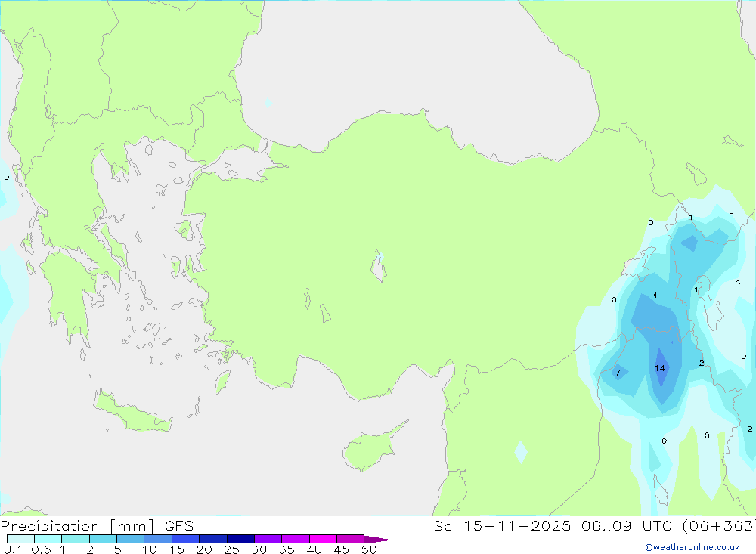Click the 25–30 mm navy legend swatch
This screenshot has height=554, width=756.
[240, 539]
